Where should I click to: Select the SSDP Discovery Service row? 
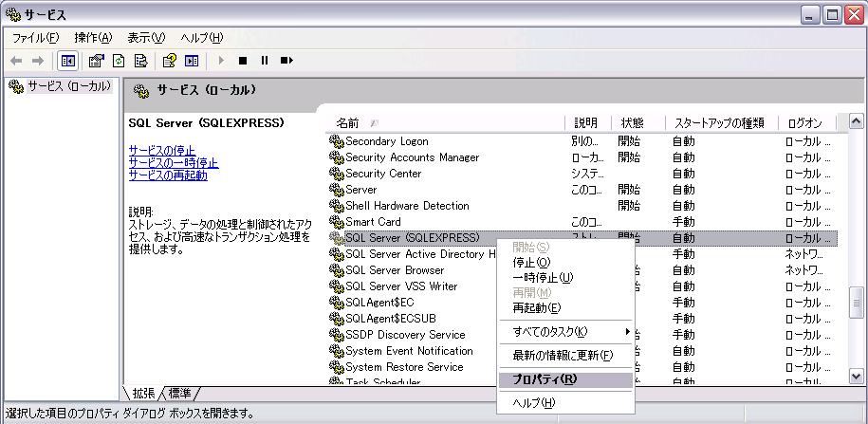coord(582,335)
